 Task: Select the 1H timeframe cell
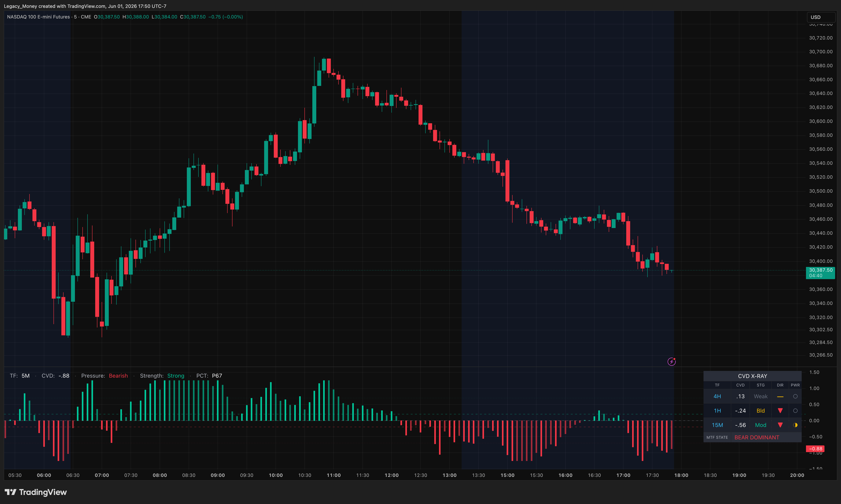[x=717, y=411]
